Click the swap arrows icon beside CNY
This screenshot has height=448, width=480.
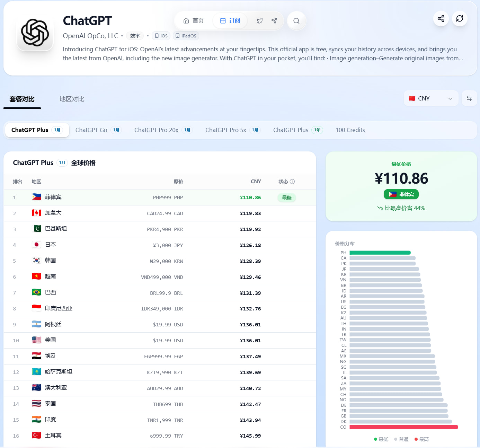click(469, 98)
